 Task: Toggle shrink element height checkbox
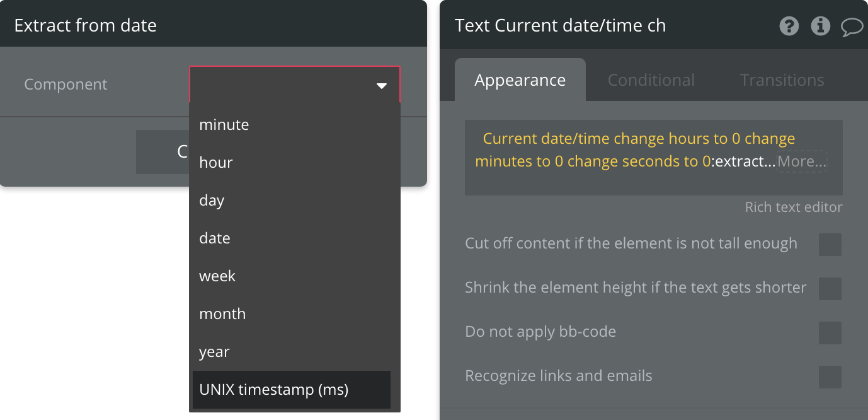click(830, 288)
